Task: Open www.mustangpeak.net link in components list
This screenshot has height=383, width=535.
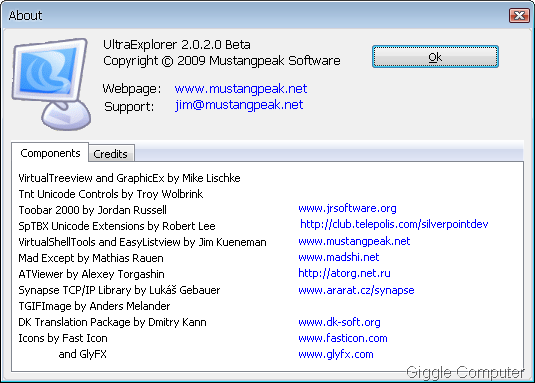Action: point(354,241)
